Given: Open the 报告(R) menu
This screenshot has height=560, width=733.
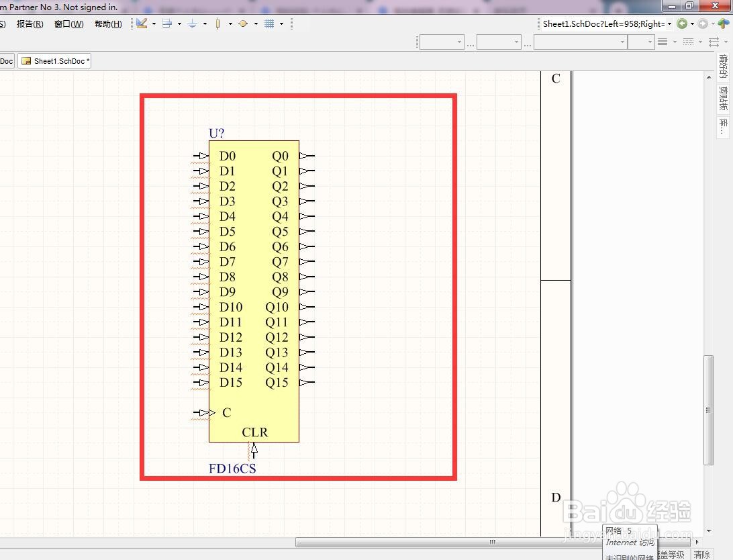Looking at the screenshot, I should coord(30,24).
